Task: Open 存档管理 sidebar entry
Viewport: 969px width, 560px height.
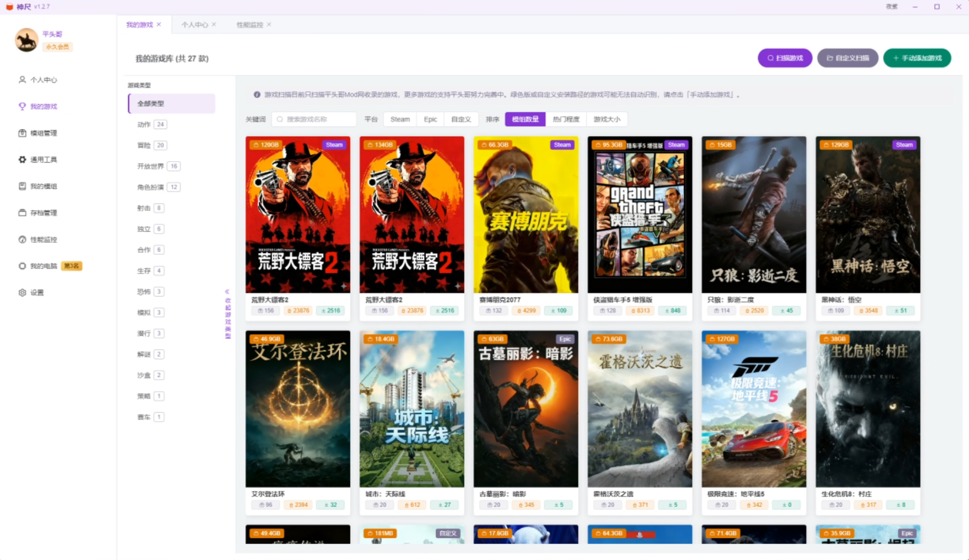Action: [x=38, y=213]
